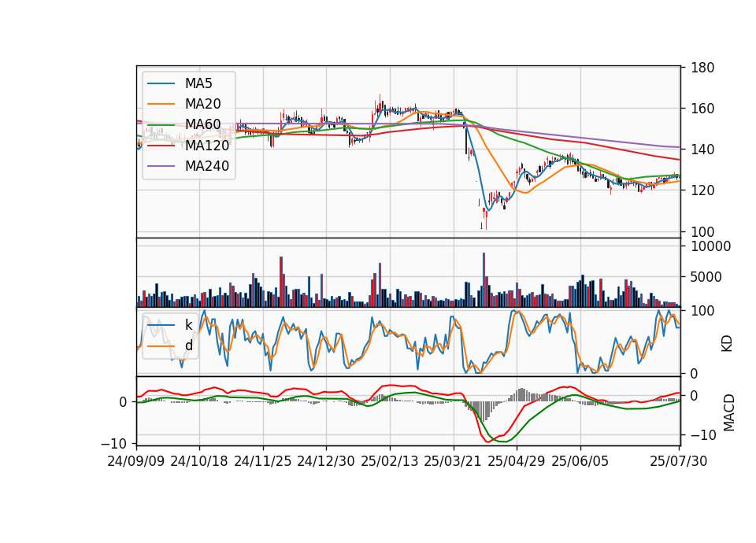Click the 24/11/25 date label
Viewport: 756px width, 543px height.
point(263,461)
